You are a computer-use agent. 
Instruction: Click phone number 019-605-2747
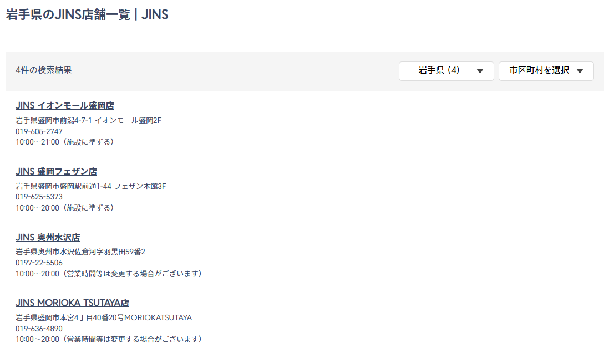(x=39, y=131)
